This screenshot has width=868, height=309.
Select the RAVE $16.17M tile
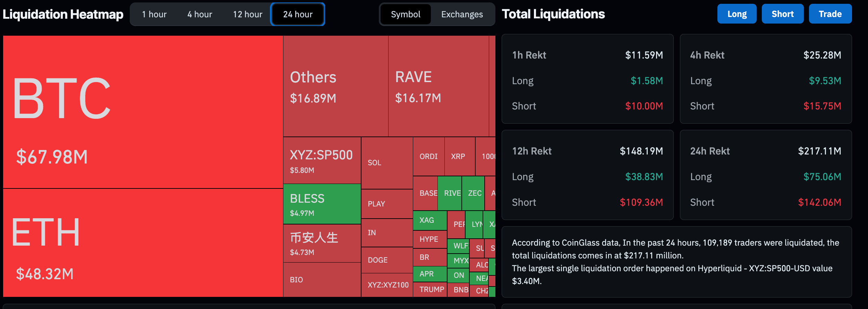[438, 86]
